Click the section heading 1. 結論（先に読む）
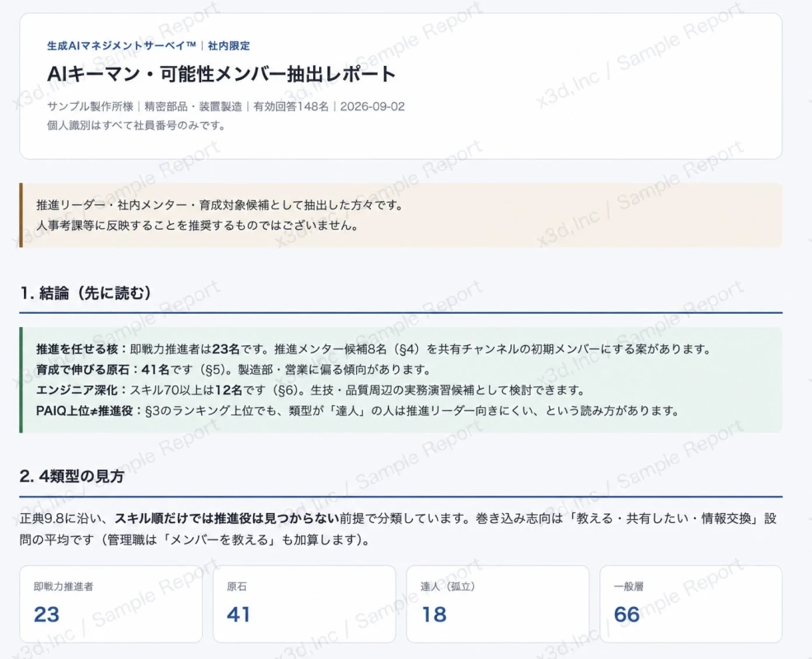 (x=86, y=293)
